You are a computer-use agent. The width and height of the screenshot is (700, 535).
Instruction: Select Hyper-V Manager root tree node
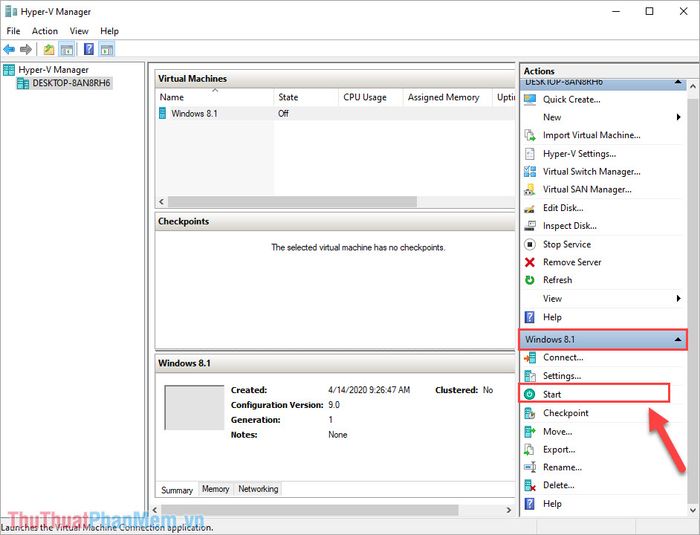53,70
